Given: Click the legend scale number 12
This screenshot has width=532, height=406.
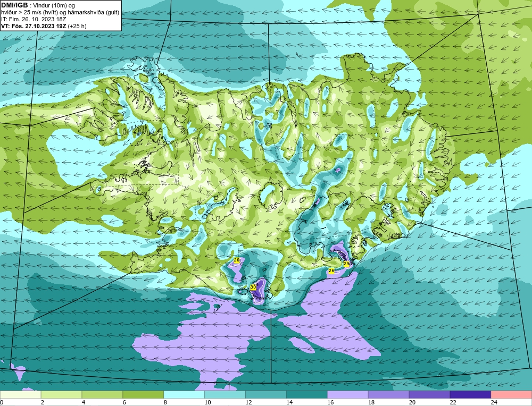Looking at the screenshot, I should click(x=248, y=402).
